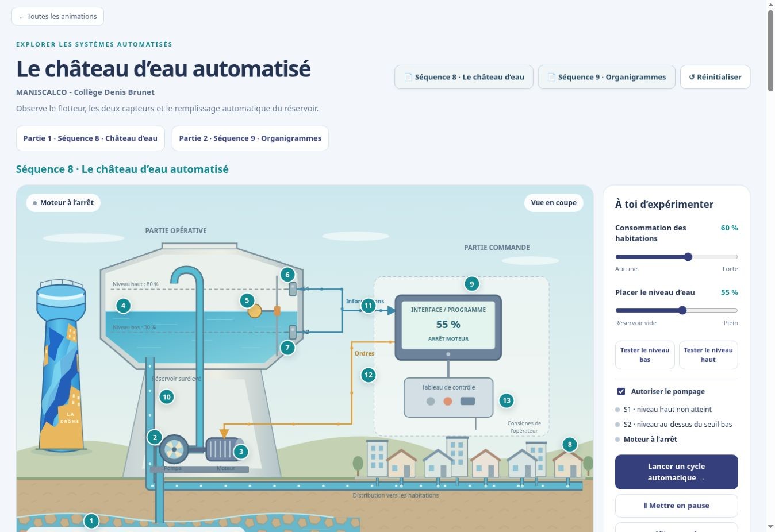Open the Séquence 8 · Le château d'eau document
Screen dimensions: 775x532
click(464, 77)
